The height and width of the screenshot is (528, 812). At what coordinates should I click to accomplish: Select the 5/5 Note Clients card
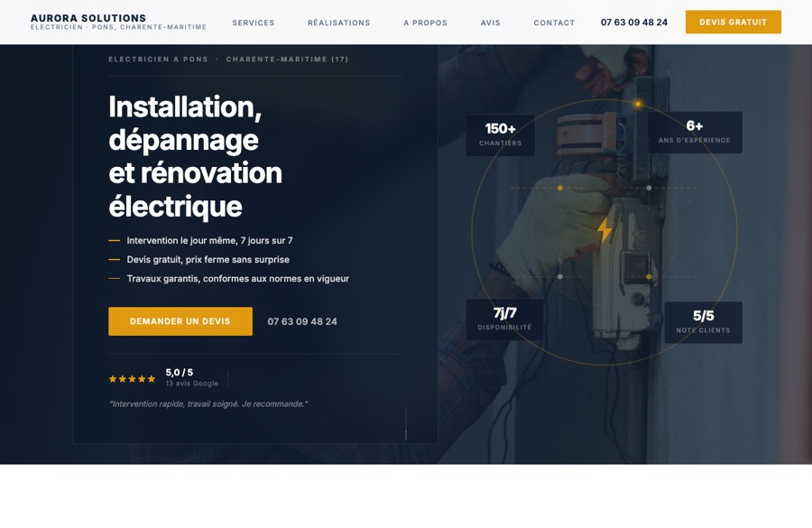pyautogui.click(x=703, y=322)
